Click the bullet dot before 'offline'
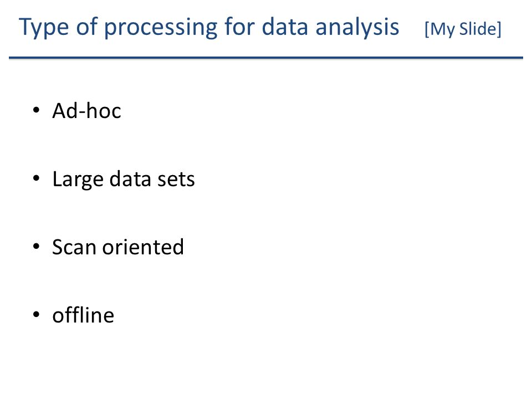532x399 pixels. point(37,315)
